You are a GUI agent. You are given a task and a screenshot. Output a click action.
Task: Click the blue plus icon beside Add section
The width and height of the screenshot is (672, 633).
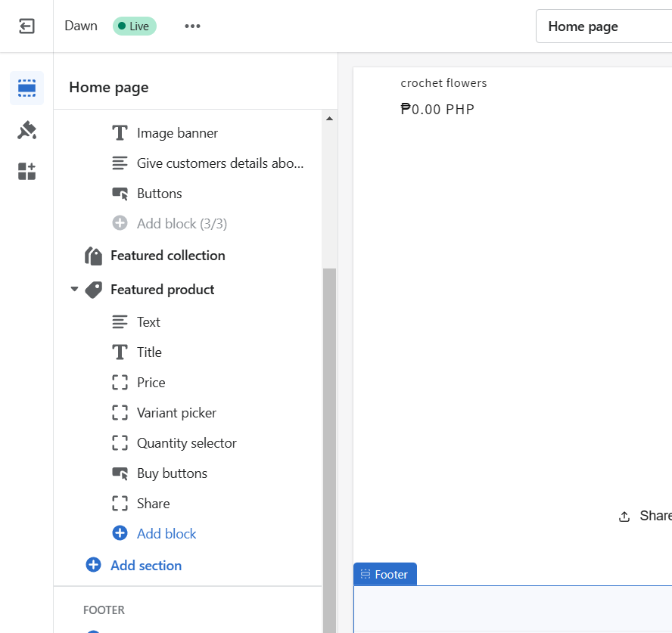[93, 565]
